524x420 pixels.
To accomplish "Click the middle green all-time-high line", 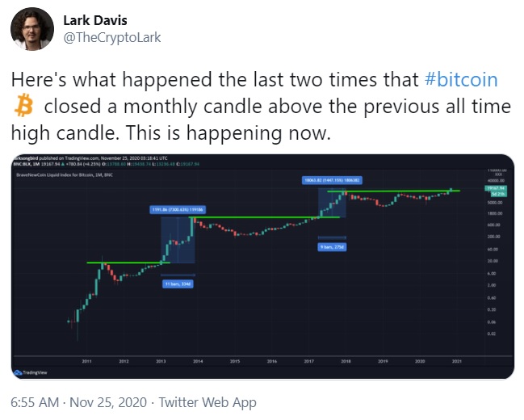I will pos(258,217).
